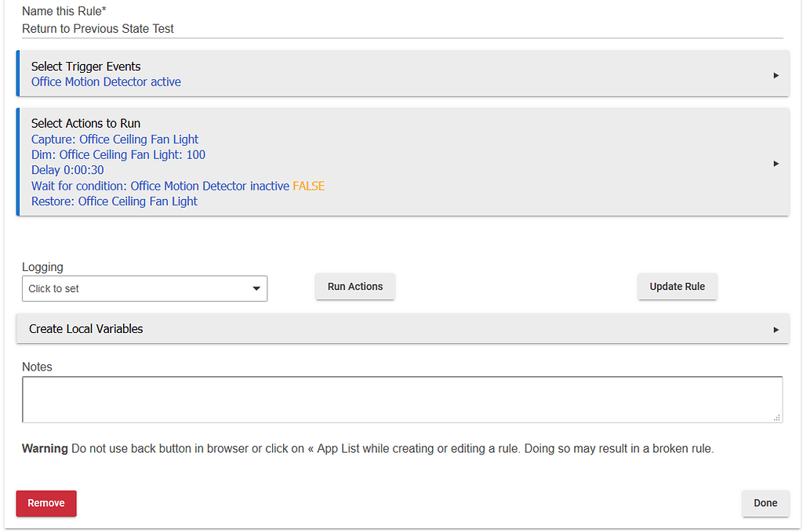Click the Select Actions to Run arrow
Screen dimensions: 803x532
pos(776,164)
